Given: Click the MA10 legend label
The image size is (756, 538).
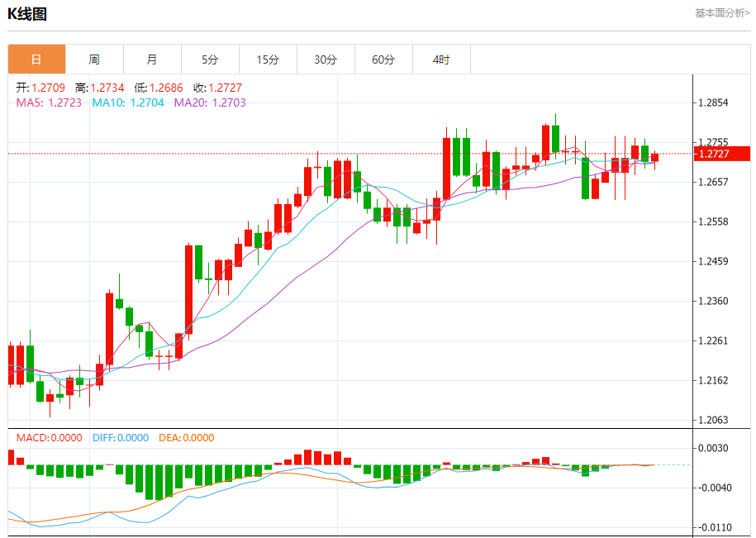Looking at the screenshot, I should tap(128, 102).
